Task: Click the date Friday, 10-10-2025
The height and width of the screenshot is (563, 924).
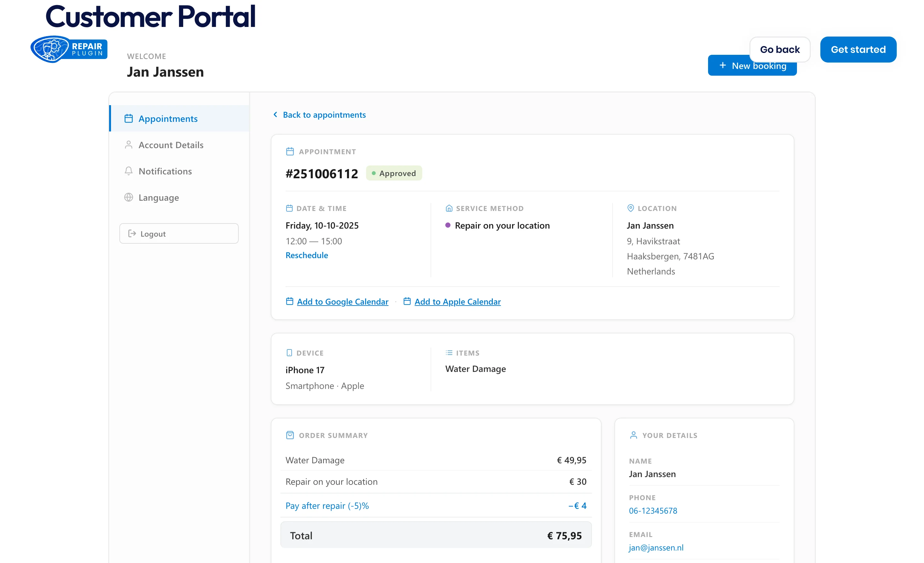Action: tap(322, 226)
